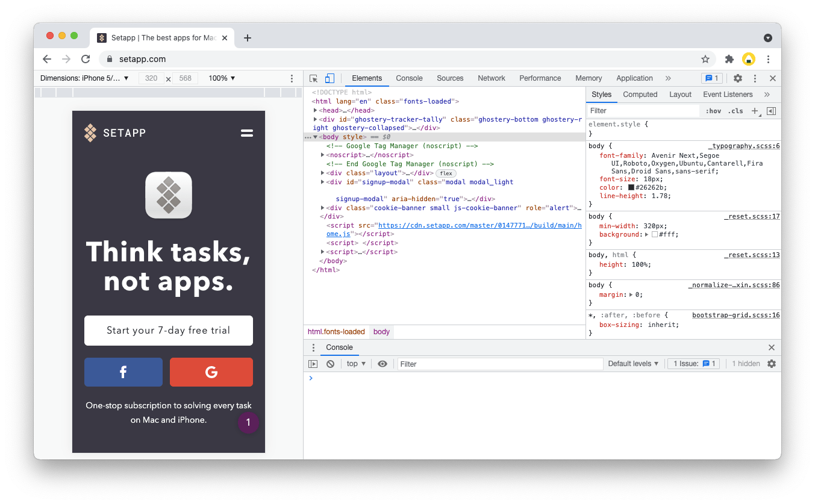Click the Setapp logo in page header
815x504 pixels.
(115, 133)
